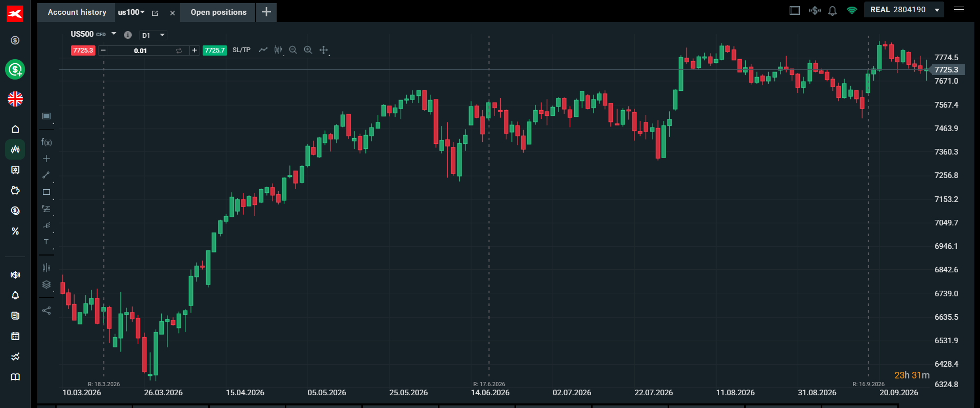This screenshot has width=980, height=408.
Task: Add a new tab with plus
Action: tap(266, 12)
